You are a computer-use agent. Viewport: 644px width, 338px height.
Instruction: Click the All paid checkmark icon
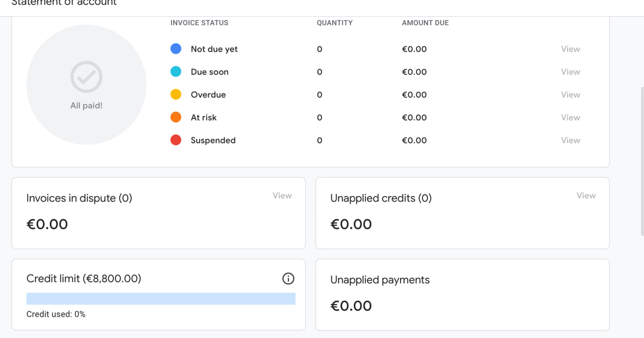point(87,77)
